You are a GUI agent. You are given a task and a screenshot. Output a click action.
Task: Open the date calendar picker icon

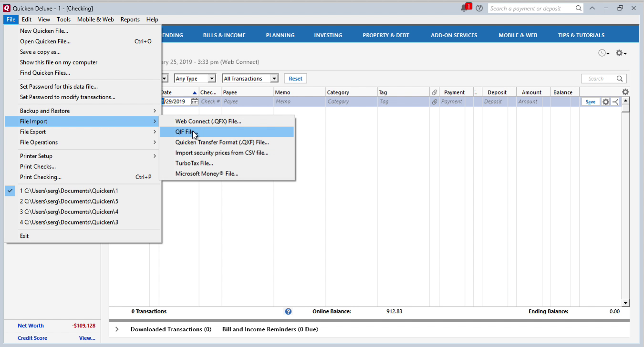click(x=195, y=102)
